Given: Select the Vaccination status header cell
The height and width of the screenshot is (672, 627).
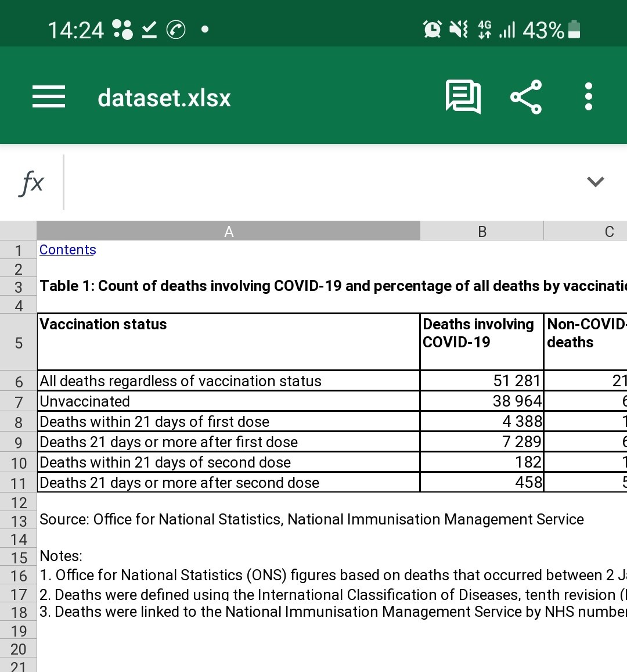Looking at the screenshot, I should coord(228,342).
